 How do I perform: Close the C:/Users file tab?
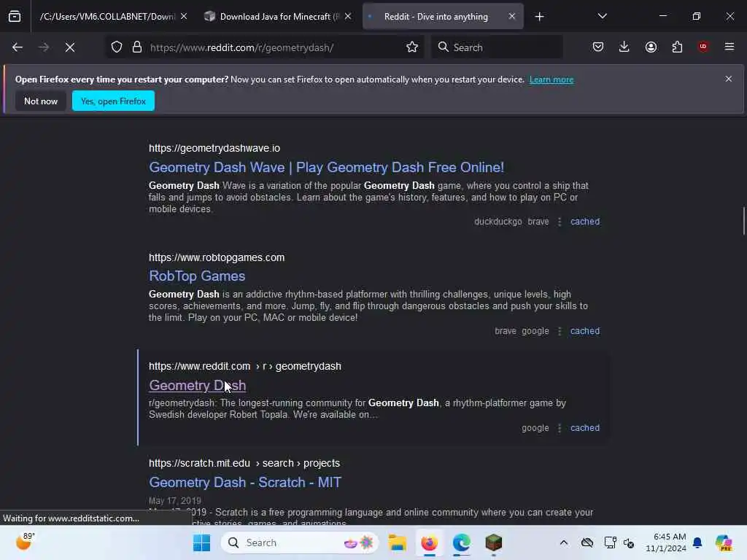point(184,16)
